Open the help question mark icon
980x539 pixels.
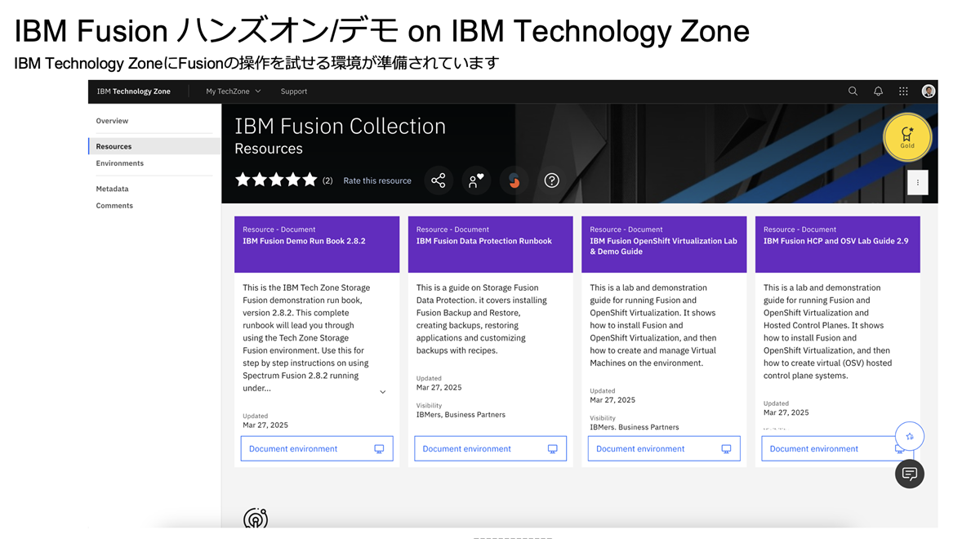pyautogui.click(x=552, y=180)
